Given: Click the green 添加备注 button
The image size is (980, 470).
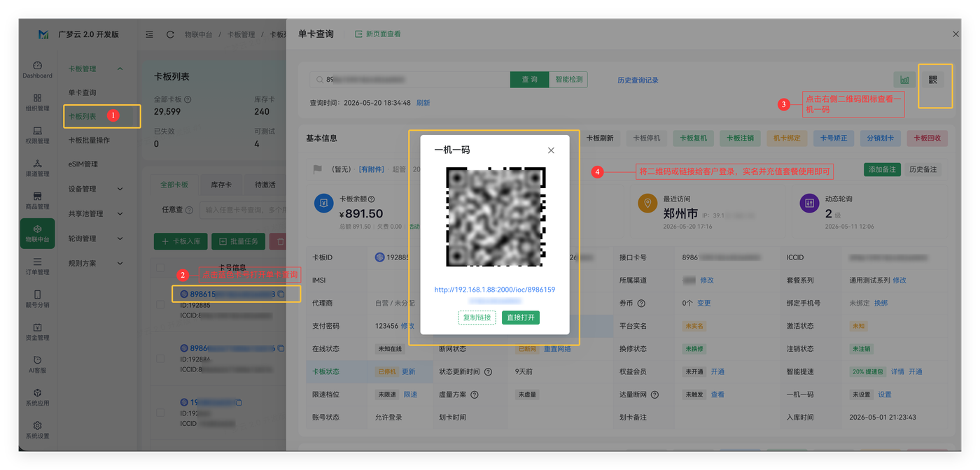Looking at the screenshot, I should tap(882, 169).
